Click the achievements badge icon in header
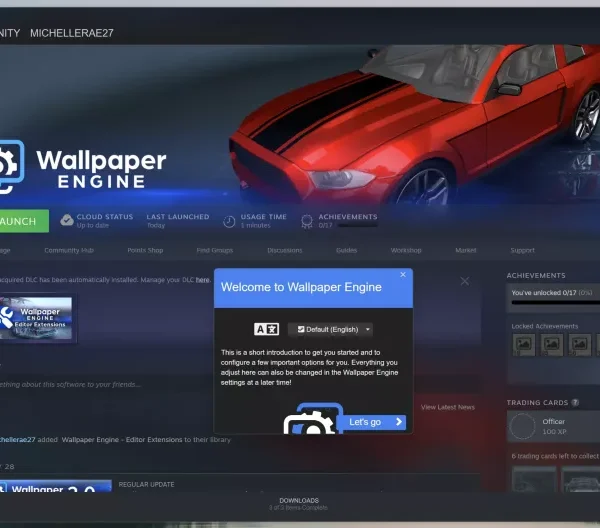 (307, 221)
